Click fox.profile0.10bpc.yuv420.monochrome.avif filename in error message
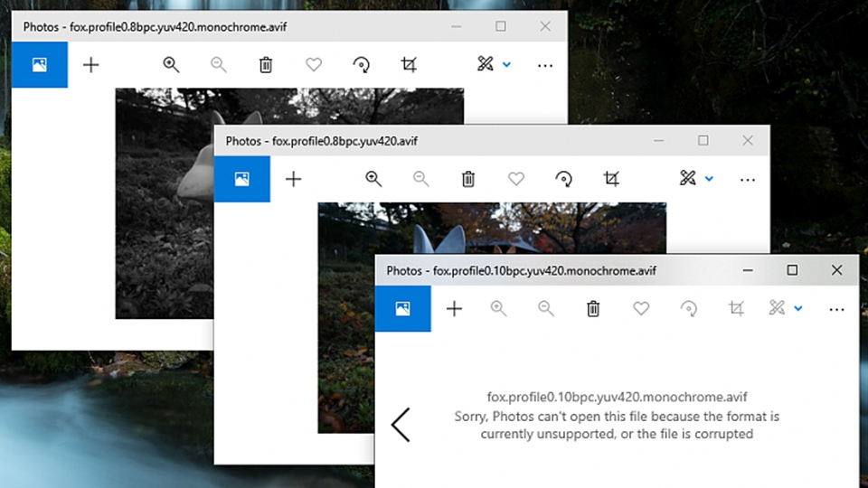The height and width of the screenshot is (488, 868). pyautogui.click(x=617, y=397)
